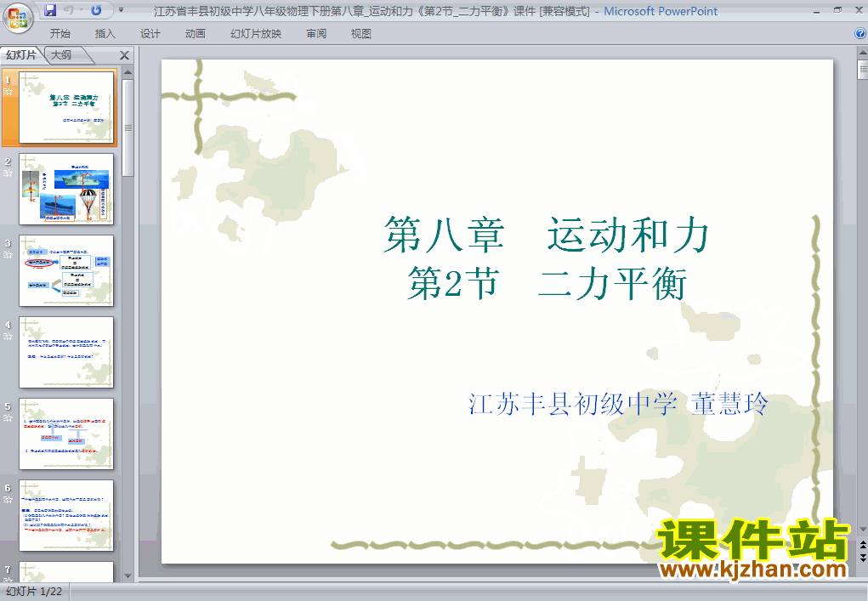Restore down the PowerPoint window
The height and width of the screenshot is (601, 868).
[x=837, y=10]
